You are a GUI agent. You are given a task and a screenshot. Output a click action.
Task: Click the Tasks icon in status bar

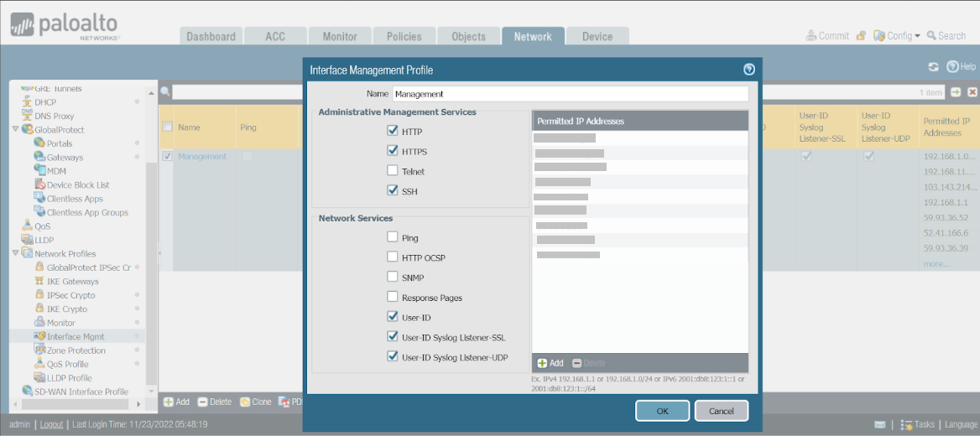906,425
